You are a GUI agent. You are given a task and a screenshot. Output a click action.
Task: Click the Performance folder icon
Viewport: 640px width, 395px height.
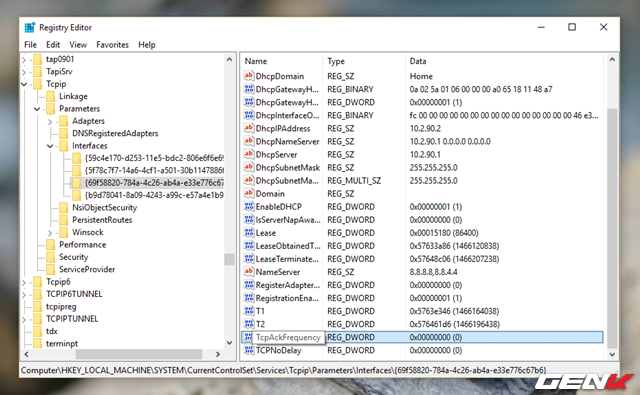click(x=51, y=244)
